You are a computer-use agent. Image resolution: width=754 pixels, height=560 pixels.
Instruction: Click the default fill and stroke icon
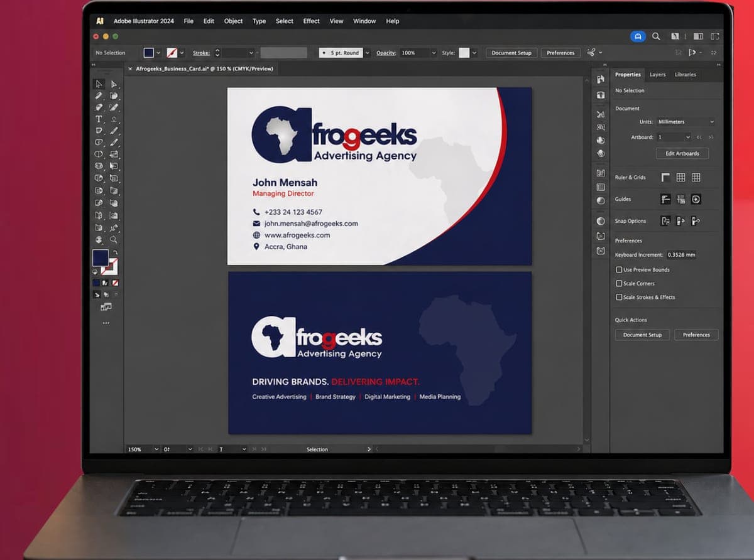[96, 272]
